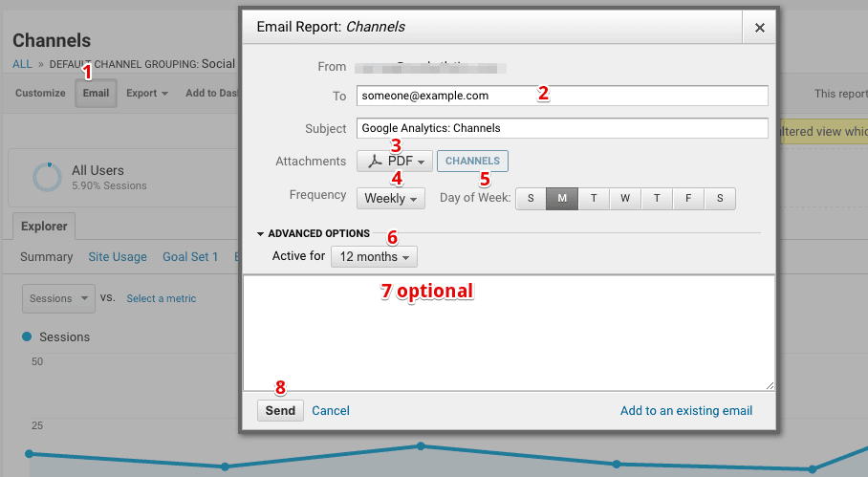Open the Weekly frequency dropdown
The width and height of the screenshot is (868, 477).
[390, 198]
